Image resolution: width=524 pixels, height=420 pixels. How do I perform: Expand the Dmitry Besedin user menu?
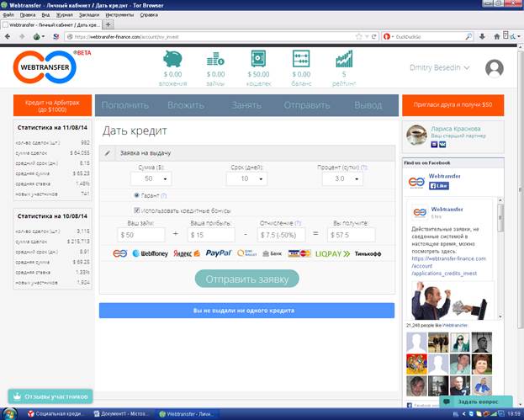click(439, 67)
